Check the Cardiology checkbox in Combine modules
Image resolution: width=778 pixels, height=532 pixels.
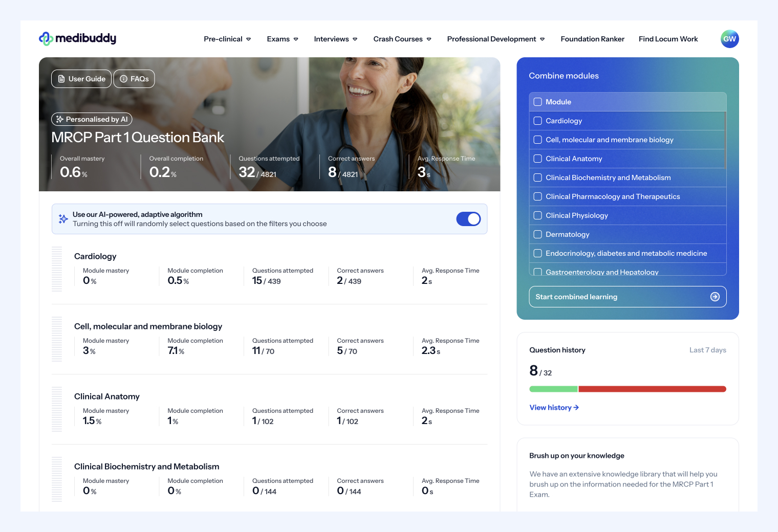538,121
